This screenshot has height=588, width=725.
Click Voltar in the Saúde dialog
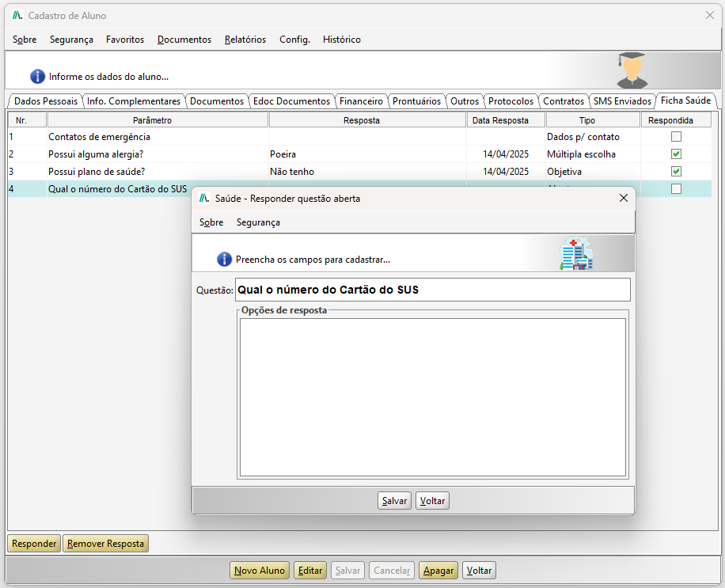click(432, 501)
